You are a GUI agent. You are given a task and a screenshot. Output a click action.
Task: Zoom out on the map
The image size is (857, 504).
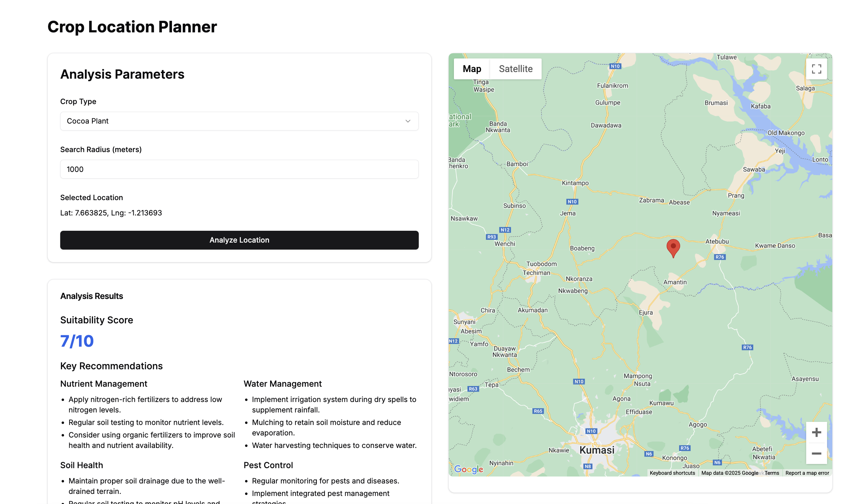[x=816, y=454]
